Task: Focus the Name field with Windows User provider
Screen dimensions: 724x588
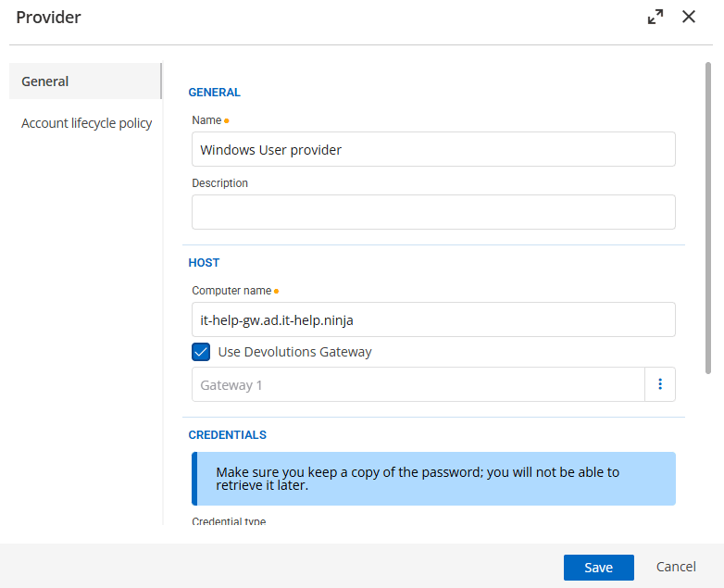Action: point(433,149)
